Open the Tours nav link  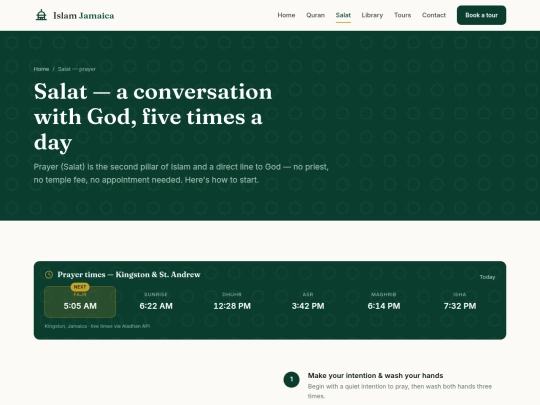403,15
